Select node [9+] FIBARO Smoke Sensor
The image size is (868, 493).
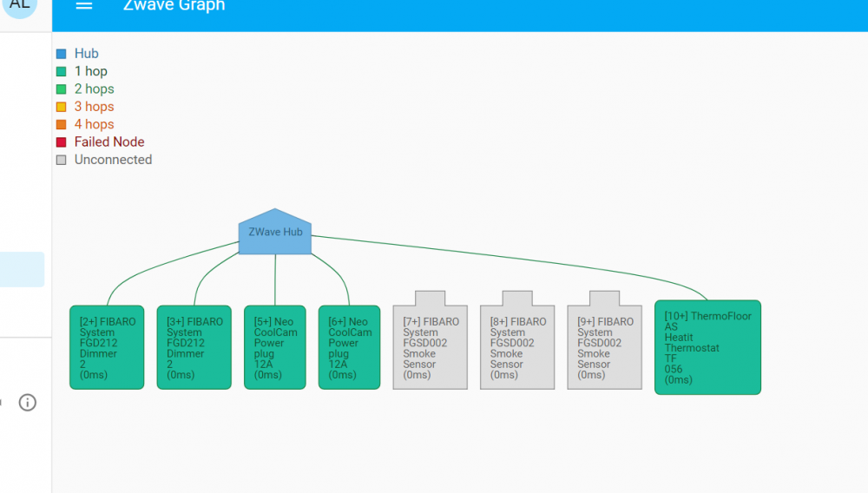pyautogui.click(x=604, y=347)
